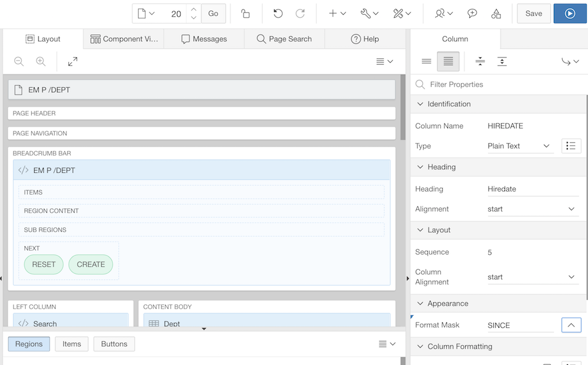Viewport: 588px width, 365px height.
Task: Collapse the gallery with down arrow handle
Action: [204, 329]
